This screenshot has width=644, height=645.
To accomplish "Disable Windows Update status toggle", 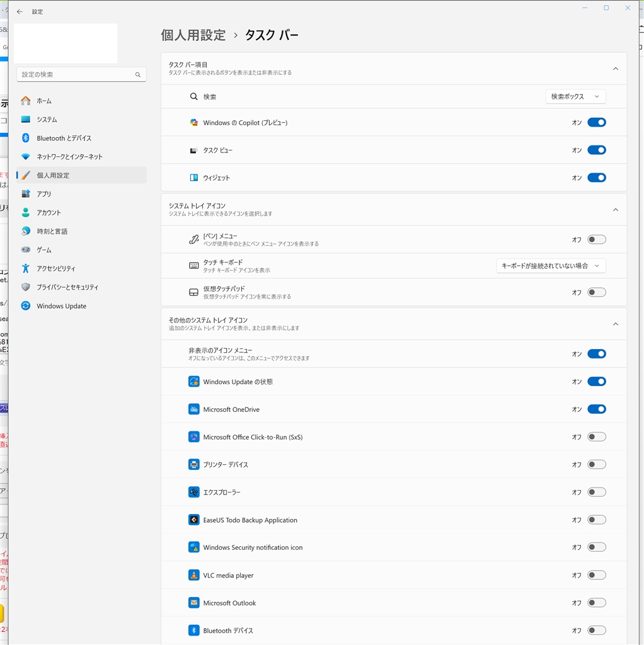I will click(597, 382).
